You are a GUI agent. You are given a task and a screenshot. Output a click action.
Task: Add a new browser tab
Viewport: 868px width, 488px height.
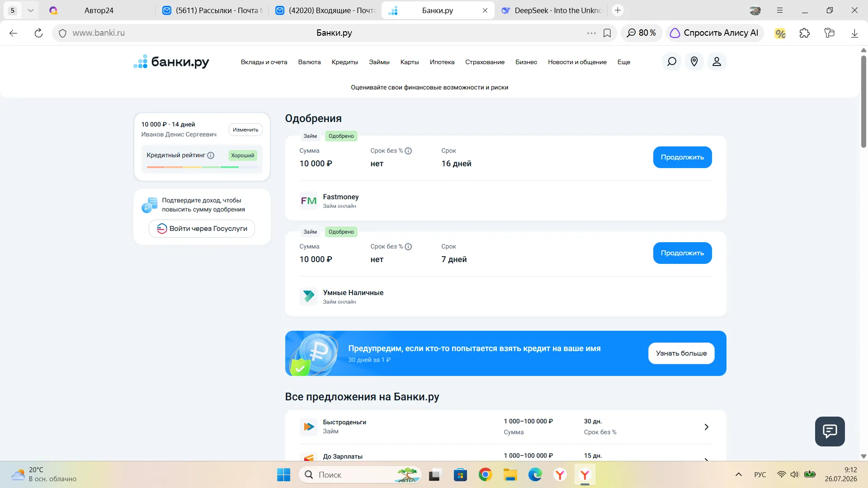tap(618, 10)
